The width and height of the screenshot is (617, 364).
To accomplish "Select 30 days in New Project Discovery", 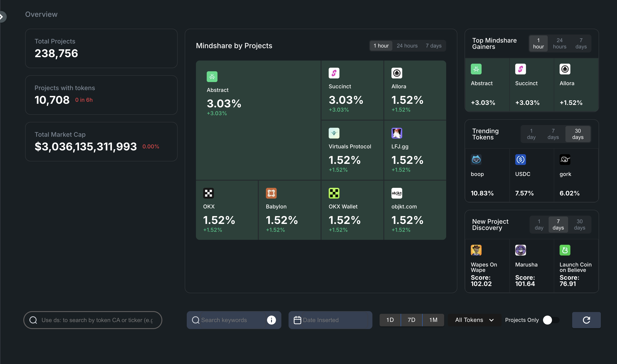I will pyautogui.click(x=580, y=224).
